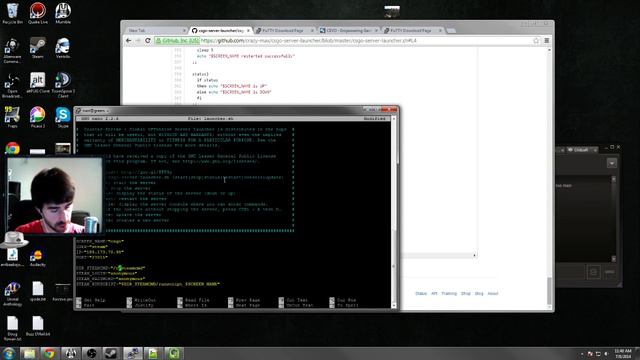Open the Mumble desktop shortcut
The image size is (640, 360).
[x=63, y=13]
